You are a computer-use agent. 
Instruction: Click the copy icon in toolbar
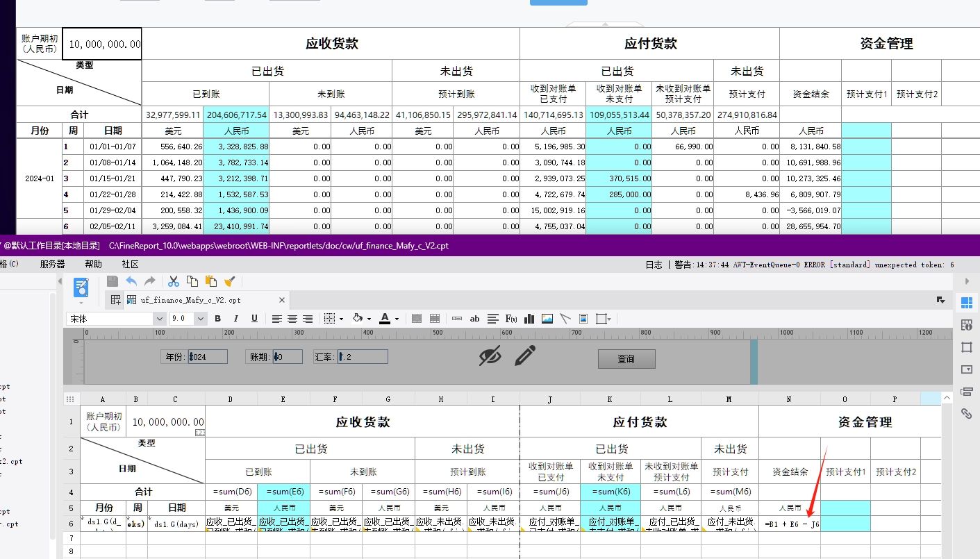tap(192, 281)
